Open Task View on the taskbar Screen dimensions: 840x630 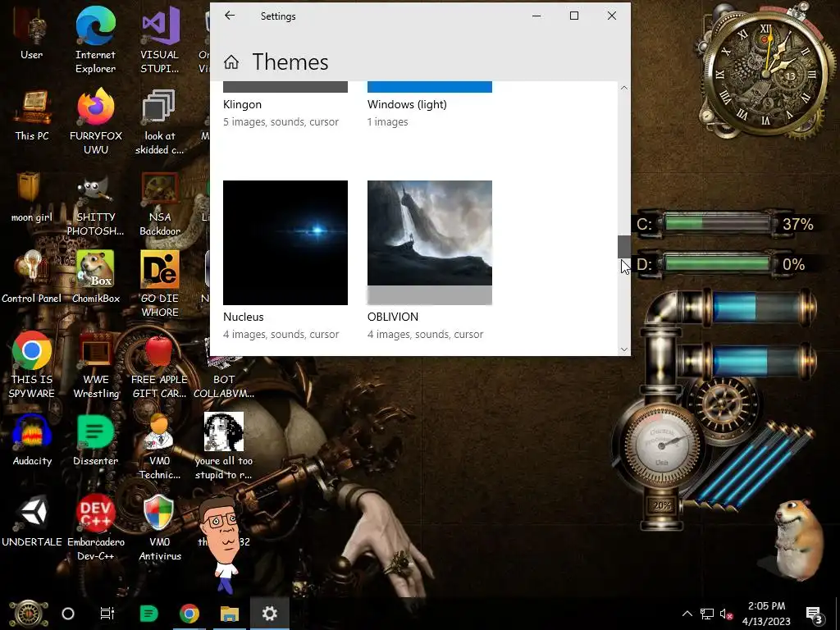[x=107, y=614]
